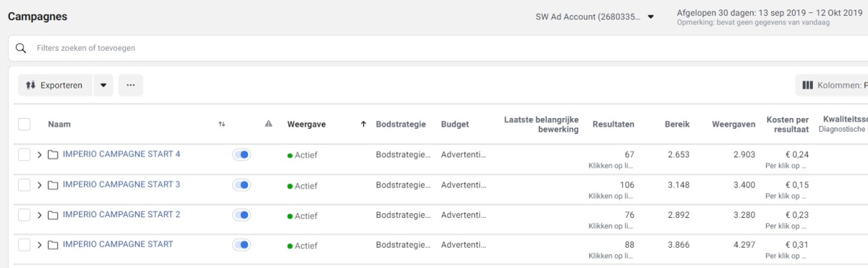Sort by Resultaten column header
Viewport: 868px width, 268px height.
pos(613,125)
